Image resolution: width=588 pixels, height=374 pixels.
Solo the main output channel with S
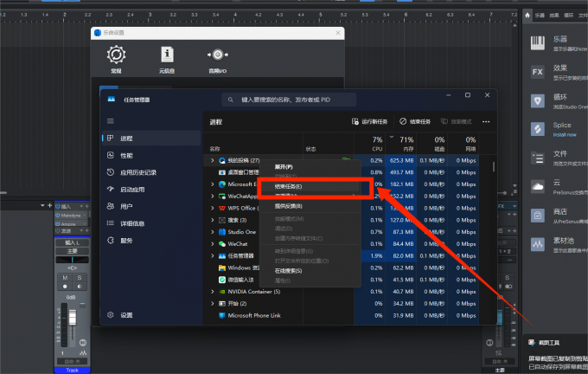pyautogui.click(x=507, y=278)
